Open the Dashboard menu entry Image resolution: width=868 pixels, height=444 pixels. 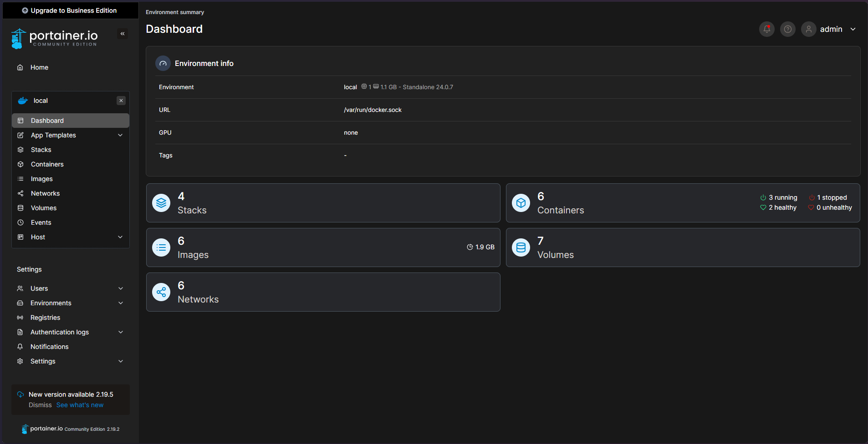point(47,121)
